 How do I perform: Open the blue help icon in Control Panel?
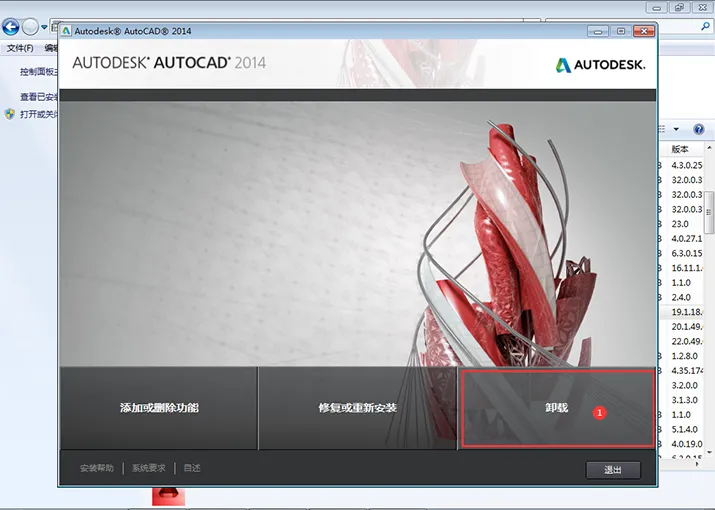click(x=699, y=130)
